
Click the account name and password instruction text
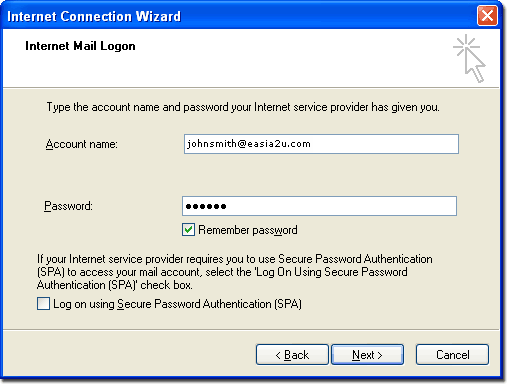click(x=243, y=107)
